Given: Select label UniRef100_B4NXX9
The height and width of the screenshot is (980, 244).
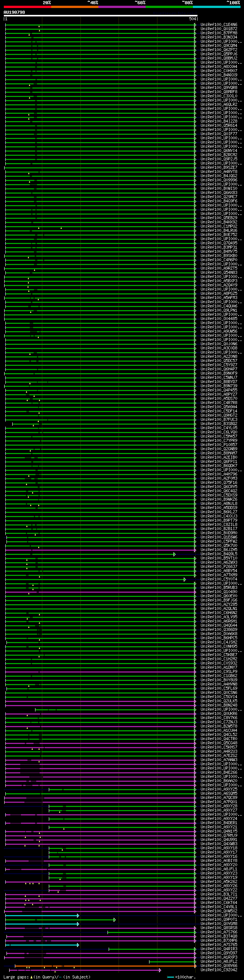Looking at the screenshot, I should coord(219,75).
